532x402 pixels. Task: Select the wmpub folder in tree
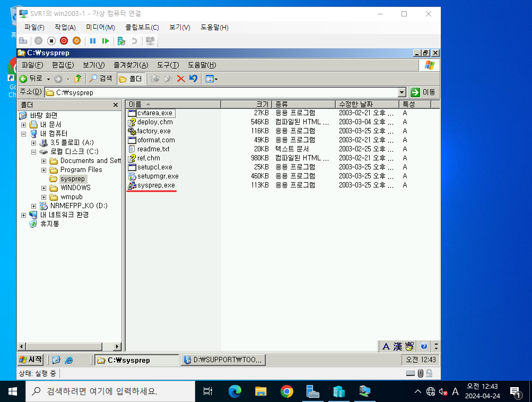click(72, 197)
